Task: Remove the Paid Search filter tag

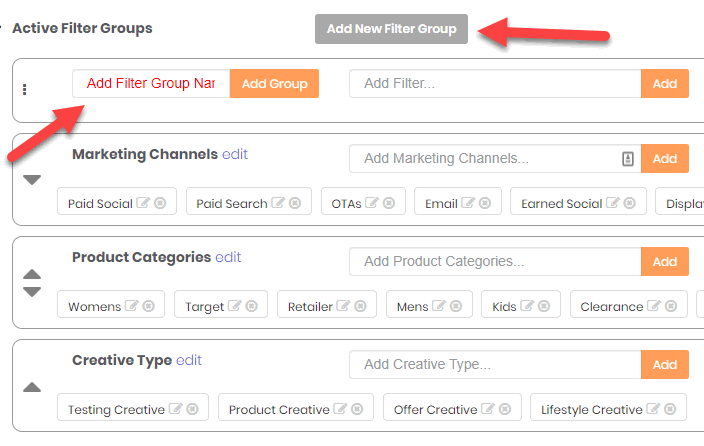Action: click(x=295, y=203)
